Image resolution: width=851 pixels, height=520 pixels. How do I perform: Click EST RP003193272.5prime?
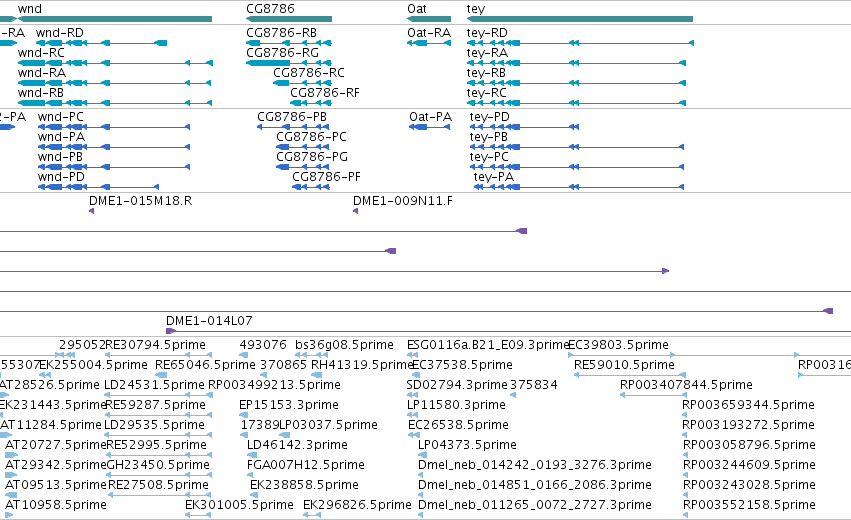(x=748, y=425)
